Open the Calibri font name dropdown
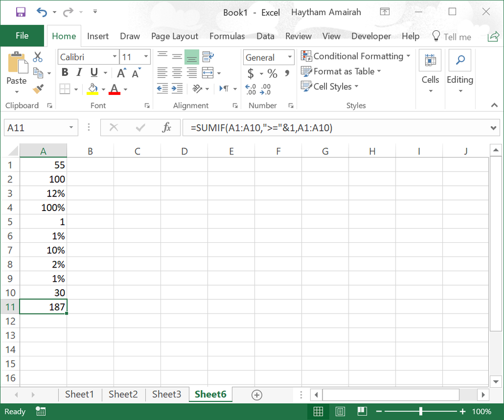The width and height of the screenshot is (504, 420). pos(115,57)
